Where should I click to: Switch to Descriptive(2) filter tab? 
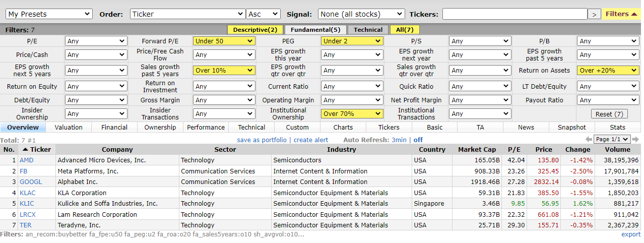[x=255, y=30]
